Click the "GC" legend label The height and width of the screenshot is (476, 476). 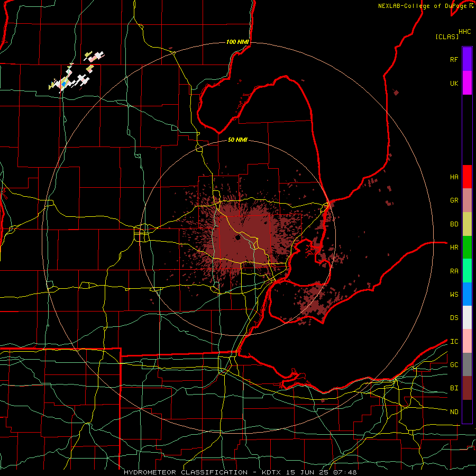(x=454, y=365)
